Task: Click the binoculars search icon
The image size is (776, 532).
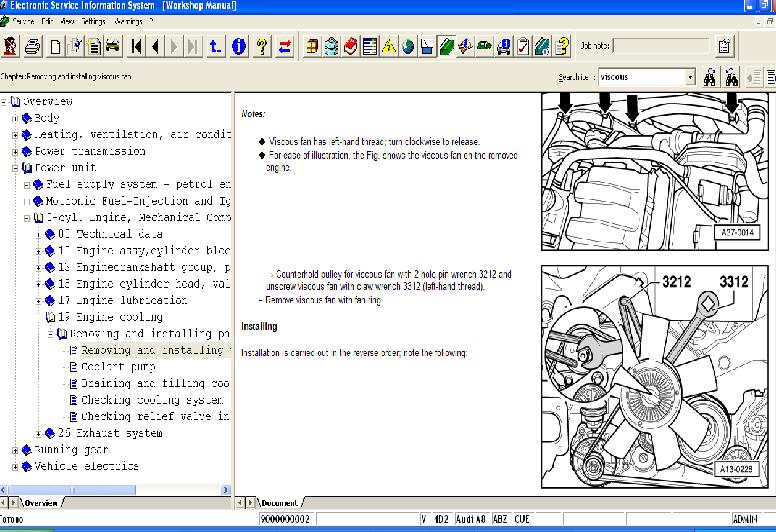Action: tap(711, 77)
